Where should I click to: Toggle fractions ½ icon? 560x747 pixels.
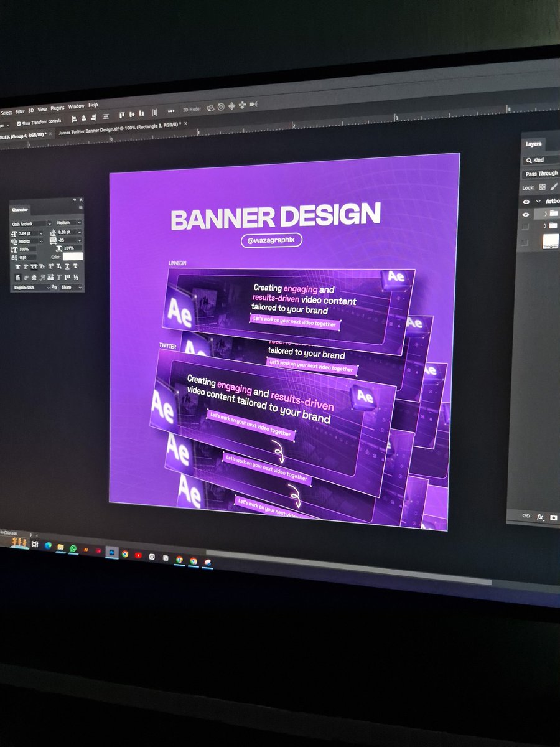(76, 277)
